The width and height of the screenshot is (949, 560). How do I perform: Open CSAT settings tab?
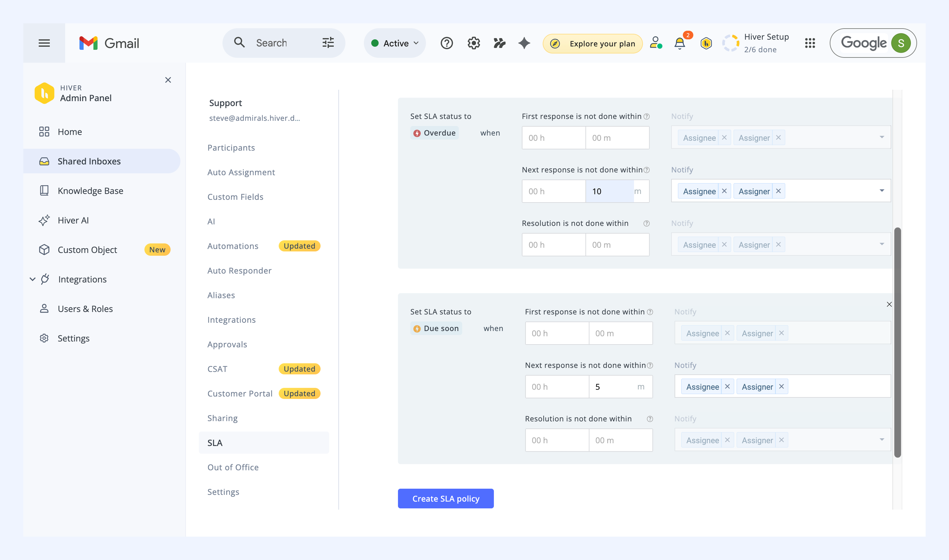coord(217,369)
